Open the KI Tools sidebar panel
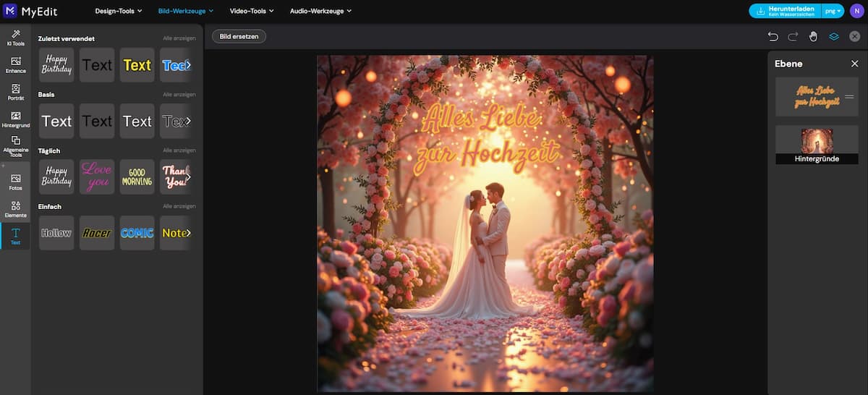The image size is (868, 395). pyautogui.click(x=15, y=38)
